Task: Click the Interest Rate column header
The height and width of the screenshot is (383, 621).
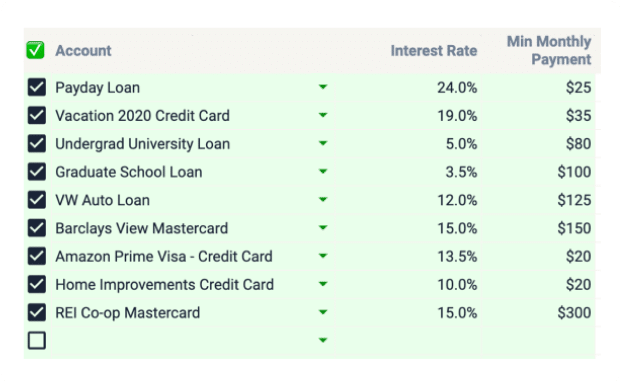Action: 434,51
